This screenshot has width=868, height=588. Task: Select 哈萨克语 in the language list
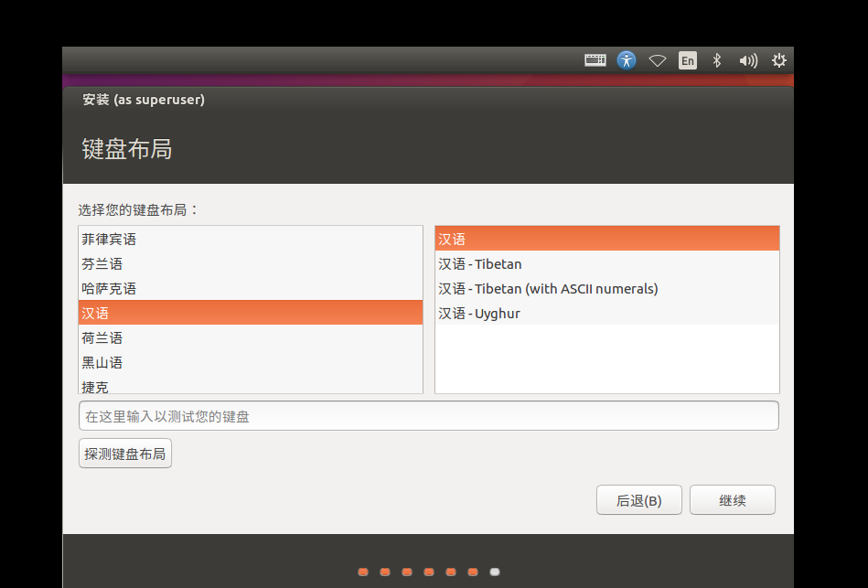click(251, 288)
